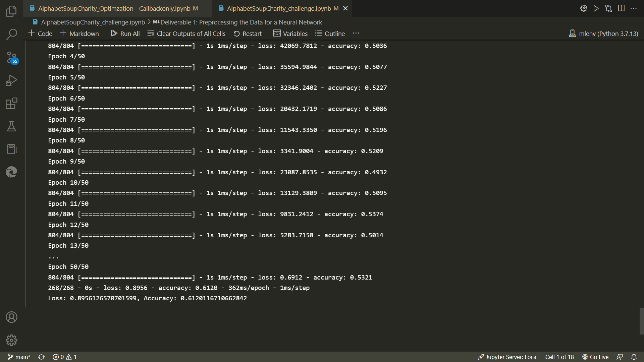Click Cell 1 of 18 in status bar
644x362 pixels.
pos(559,357)
